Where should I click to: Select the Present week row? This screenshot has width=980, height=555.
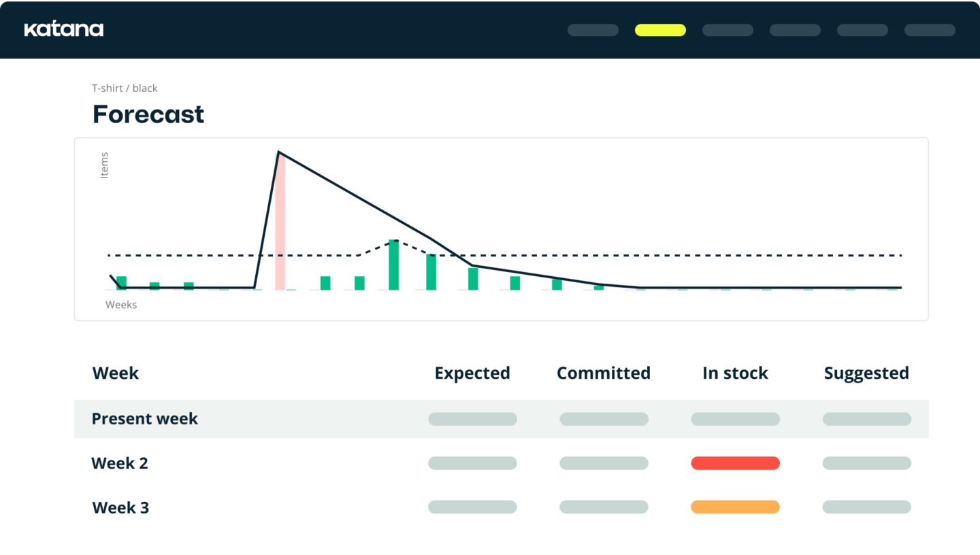pyautogui.click(x=144, y=418)
